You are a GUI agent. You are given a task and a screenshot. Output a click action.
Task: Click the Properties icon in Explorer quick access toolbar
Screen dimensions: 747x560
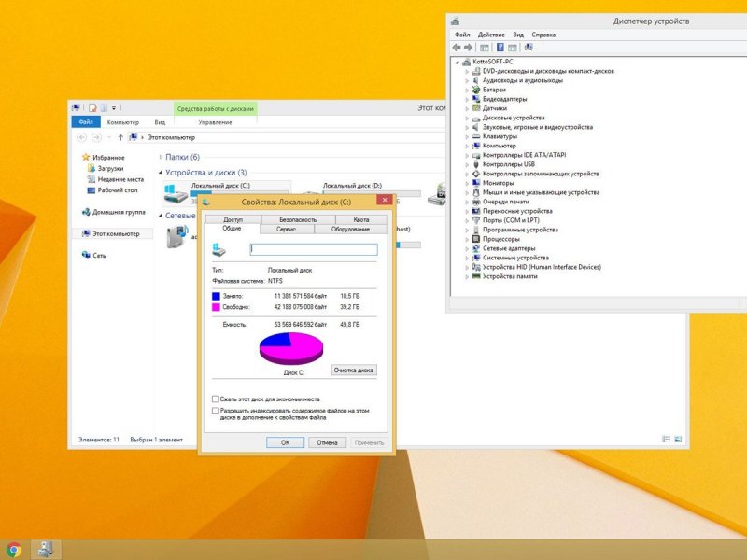pyautogui.click(x=92, y=108)
